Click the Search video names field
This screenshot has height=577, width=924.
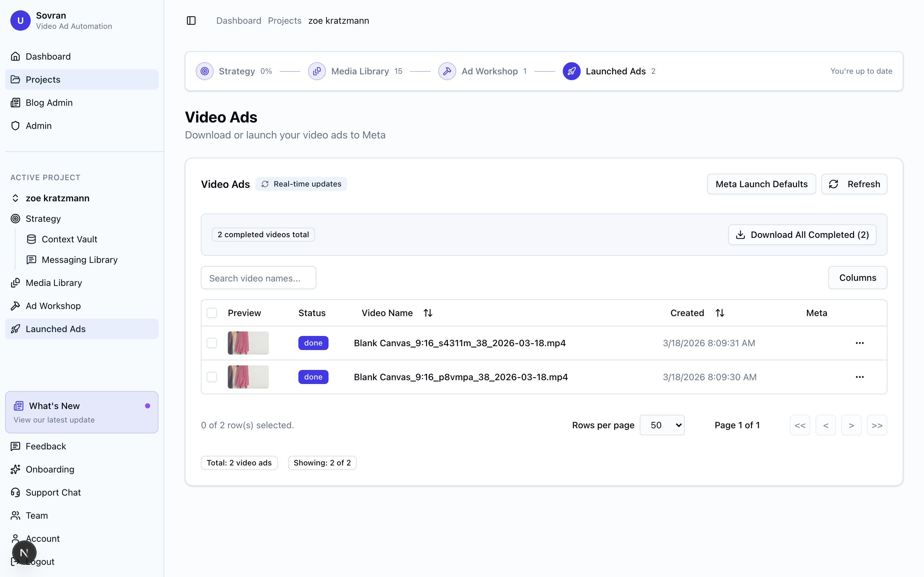pos(258,278)
